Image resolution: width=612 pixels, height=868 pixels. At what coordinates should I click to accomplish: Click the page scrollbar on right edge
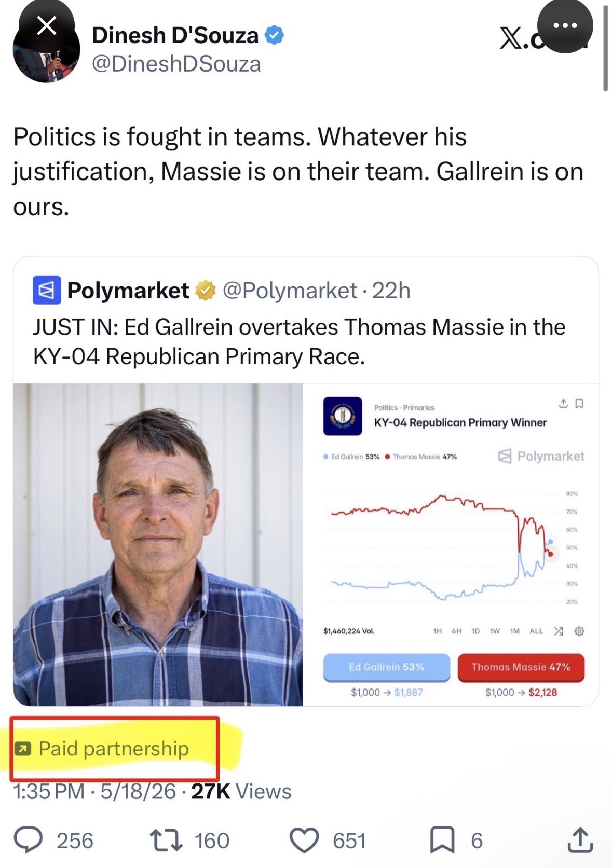click(x=605, y=49)
